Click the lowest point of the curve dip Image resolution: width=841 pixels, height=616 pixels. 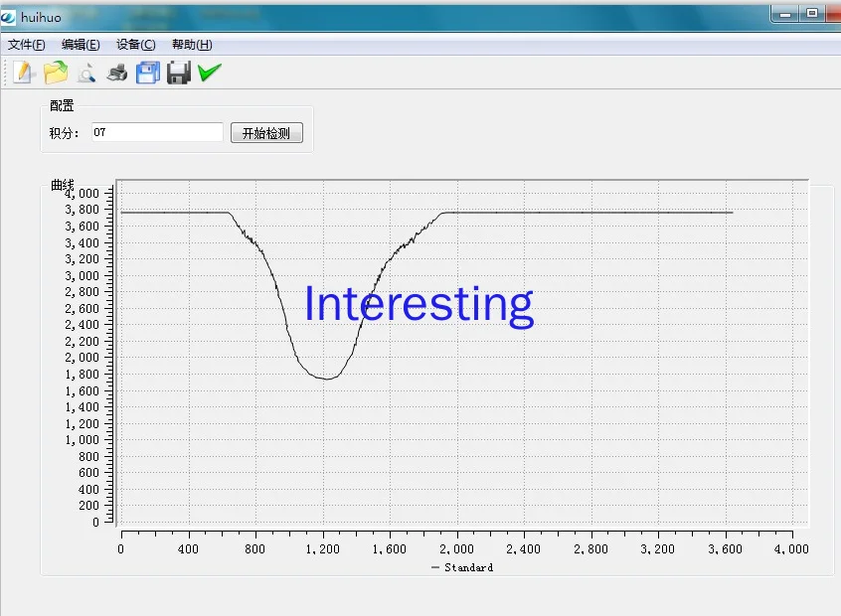point(325,378)
